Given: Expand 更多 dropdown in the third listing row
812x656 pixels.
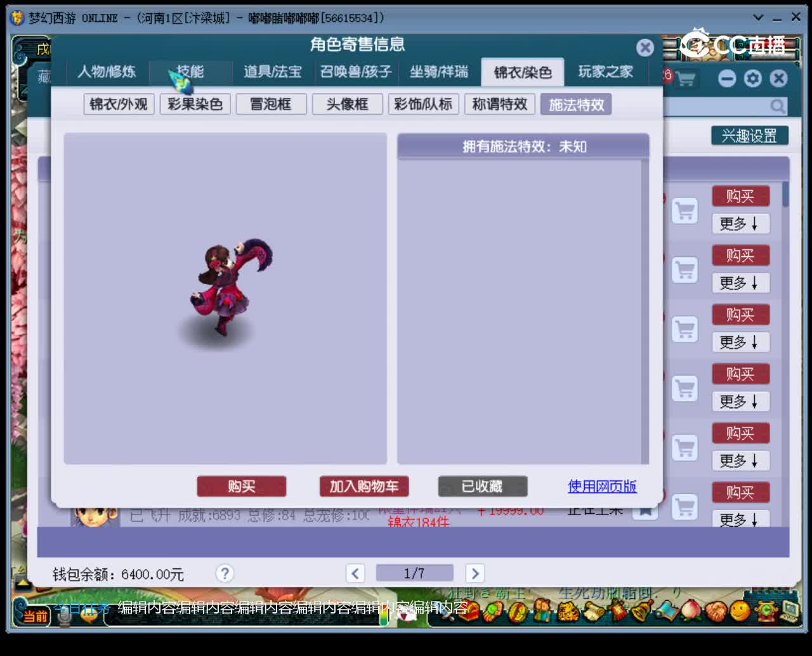Looking at the screenshot, I should (x=740, y=342).
